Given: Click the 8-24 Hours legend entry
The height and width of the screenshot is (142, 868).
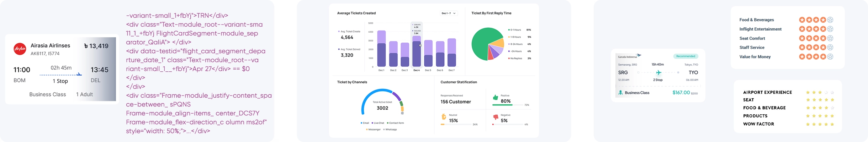Looking at the screenshot, I should [515, 44].
